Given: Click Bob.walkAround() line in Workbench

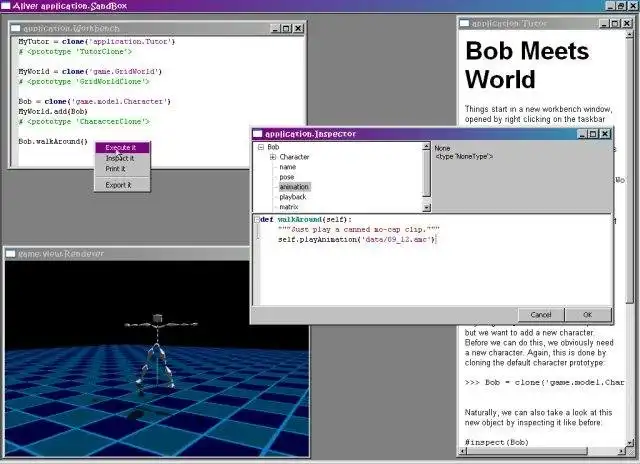Looking at the screenshot, I should (x=53, y=142).
